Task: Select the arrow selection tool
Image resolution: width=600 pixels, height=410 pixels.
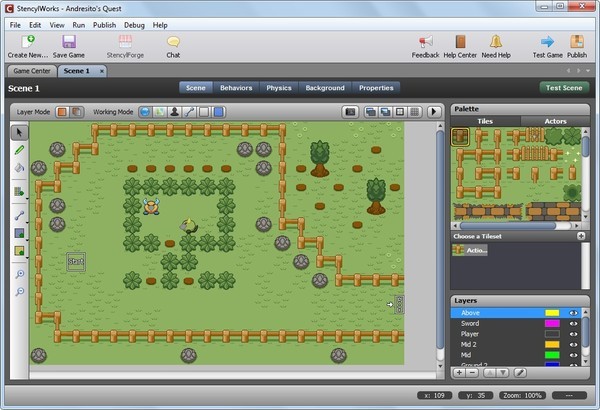Action: click(x=20, y=133)
